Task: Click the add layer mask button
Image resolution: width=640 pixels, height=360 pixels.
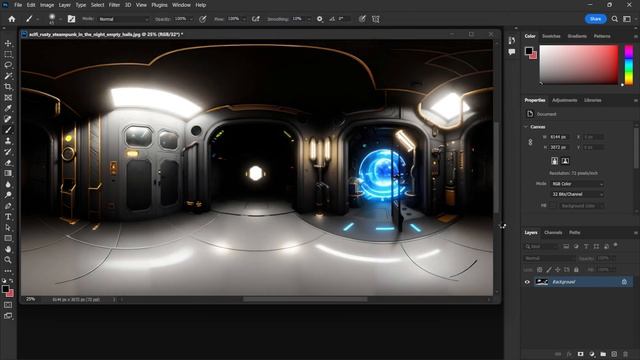Action: 580,354
